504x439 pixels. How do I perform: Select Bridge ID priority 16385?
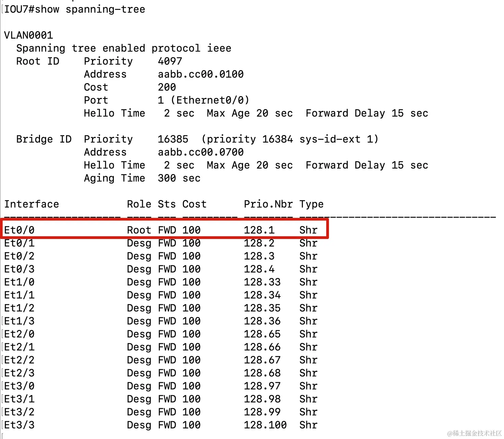tap(173, 139)
